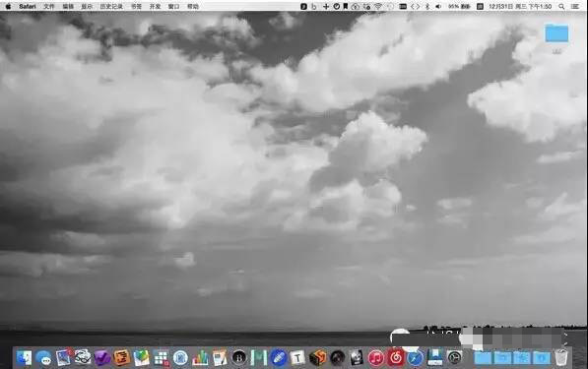Viewport: 588px width, 369px height.
Task: Open the 显示 menu
Action: pos(87,6)
